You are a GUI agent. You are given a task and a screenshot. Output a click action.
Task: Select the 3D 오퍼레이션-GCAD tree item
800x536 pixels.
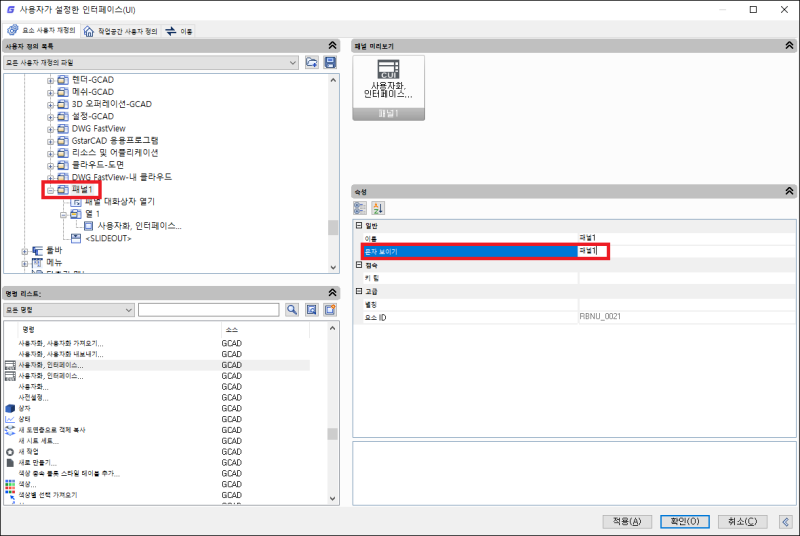point(112,104)
